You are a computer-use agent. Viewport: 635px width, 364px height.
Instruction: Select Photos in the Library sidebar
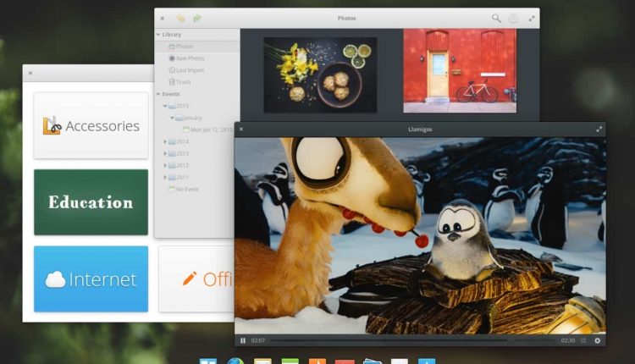196,47
